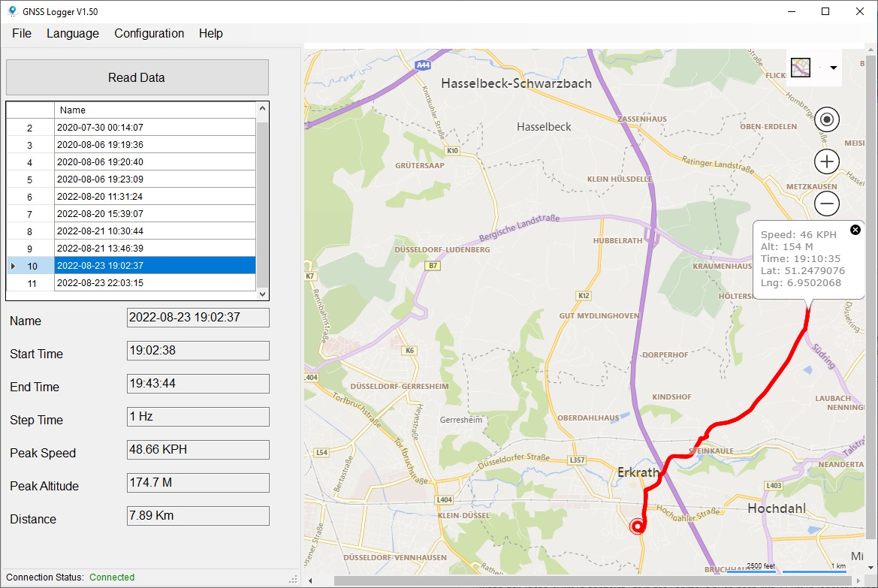The image size is (878, 588).
Task: Click the row 10 selection arrow indicator
Action: [13, 266]
